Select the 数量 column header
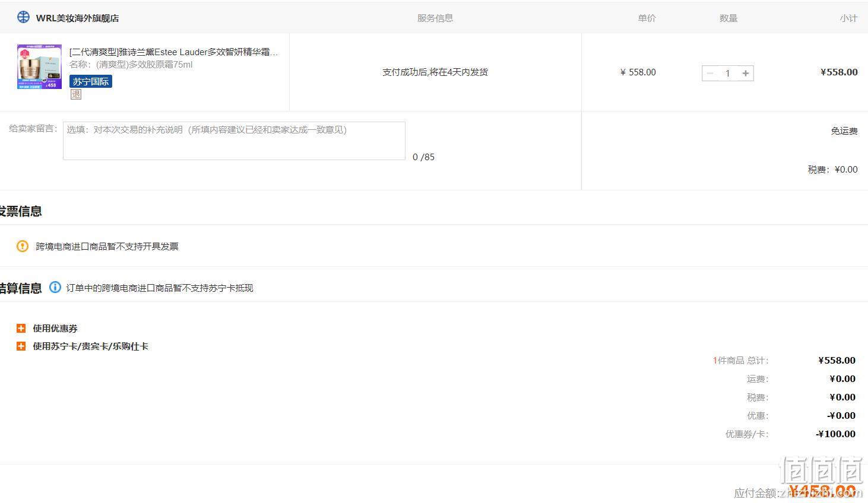 point(728,18)
